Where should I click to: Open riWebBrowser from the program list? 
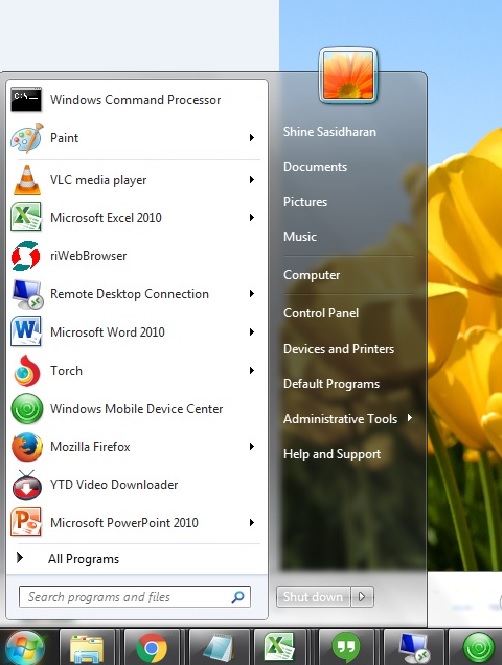[x=137, y=256]
